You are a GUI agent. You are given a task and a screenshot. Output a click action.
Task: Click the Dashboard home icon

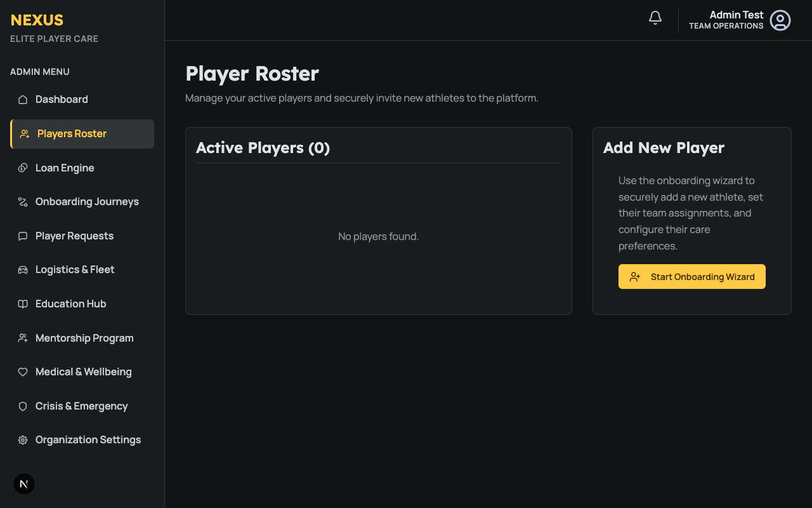(23, 100)
